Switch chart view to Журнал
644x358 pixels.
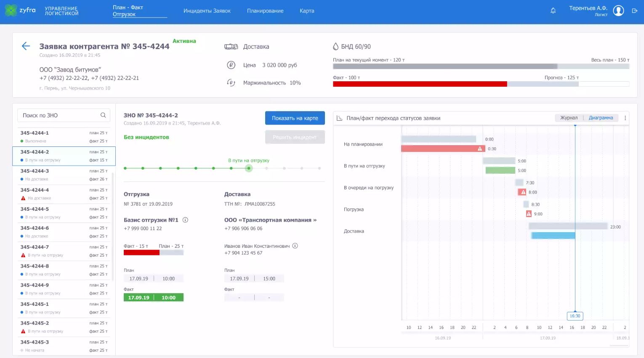pos(569,118)
